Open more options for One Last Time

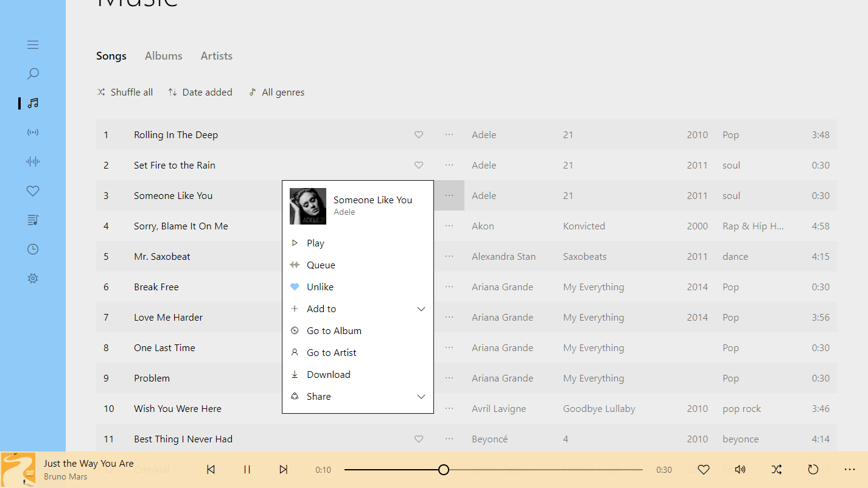[x=449, y=347]
